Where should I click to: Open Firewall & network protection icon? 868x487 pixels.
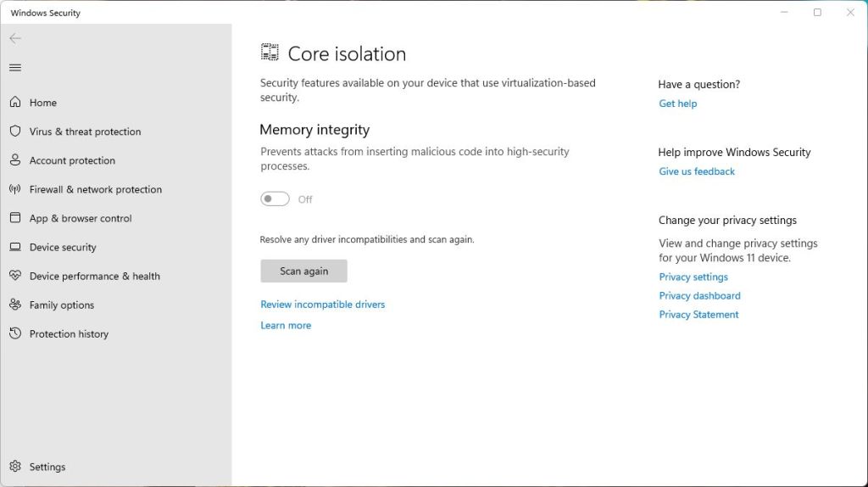pos(15,189)
